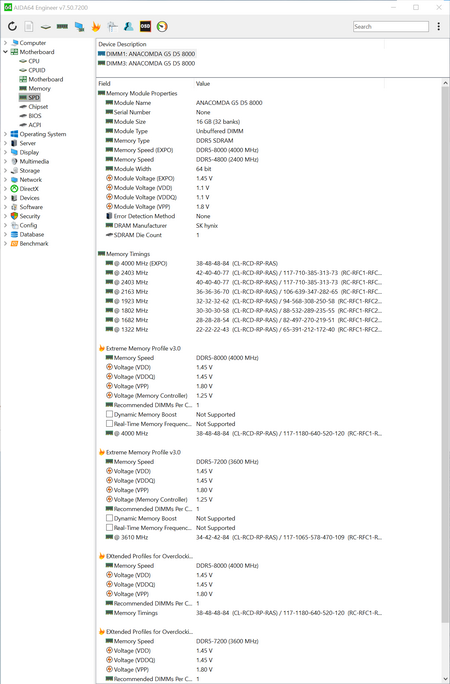The width and height of the screenshot is (450, 684).
Task: Launch the System Stability Test flame icon
Action: click(x=95, y=27)
